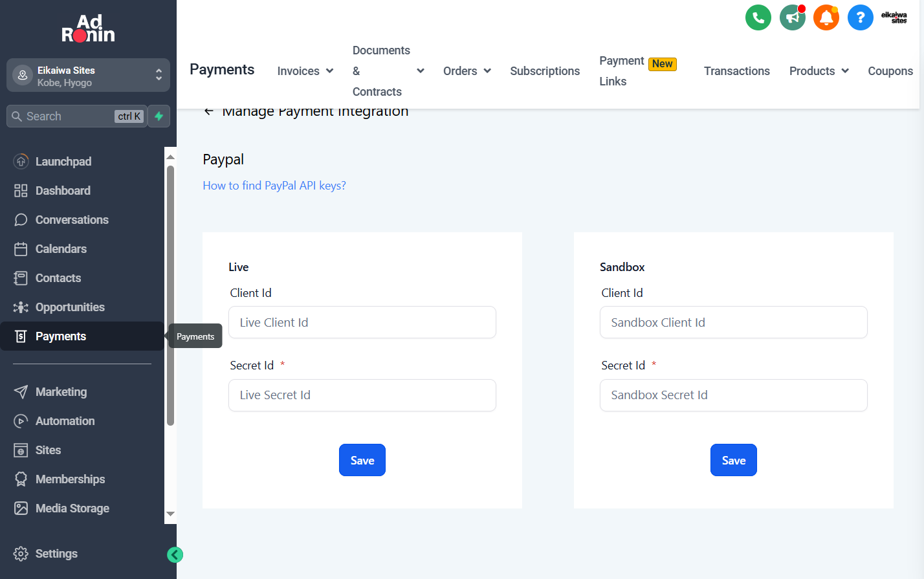Screen dimensions: 924x579
Task: Focus the Sandbox Client Id field
Action: (x=734, y=322)
